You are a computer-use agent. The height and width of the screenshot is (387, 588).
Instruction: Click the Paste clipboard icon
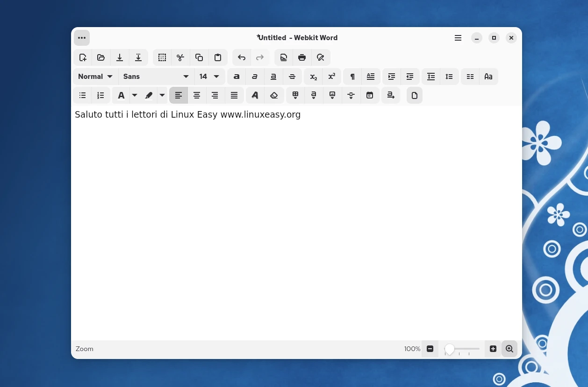[x=218, y=57]
